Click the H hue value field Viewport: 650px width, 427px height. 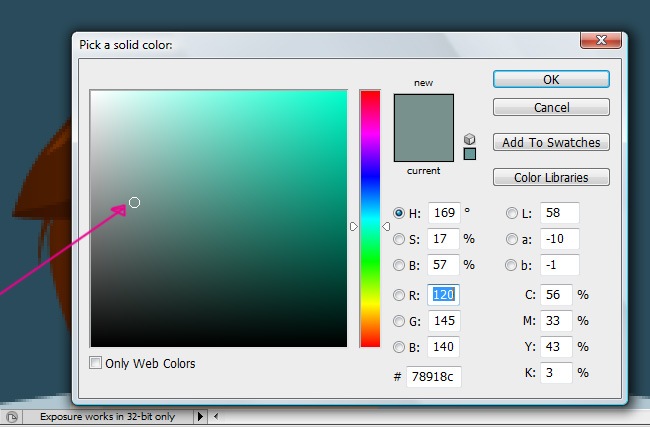click(443, 213)
